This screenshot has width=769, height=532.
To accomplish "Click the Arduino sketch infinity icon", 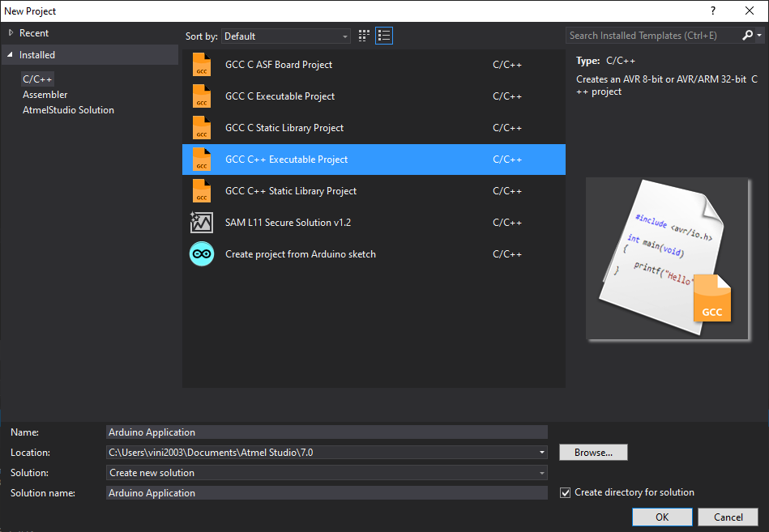I will [x=202, y=253].
